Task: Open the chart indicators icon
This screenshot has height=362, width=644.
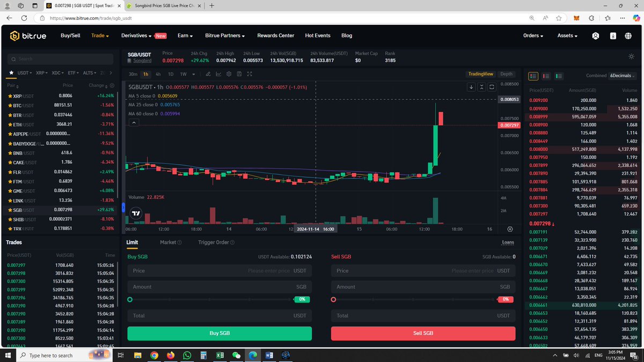Action: click(218, 74)
